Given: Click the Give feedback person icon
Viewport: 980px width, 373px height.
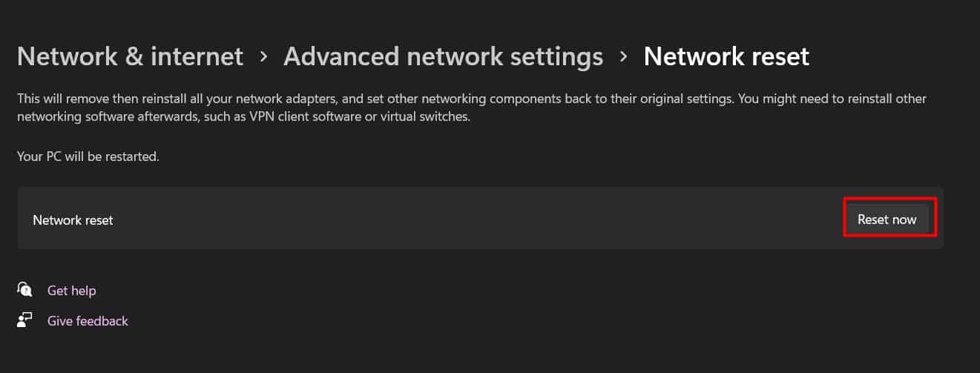Looking at the screenshot, I should 24,320.
